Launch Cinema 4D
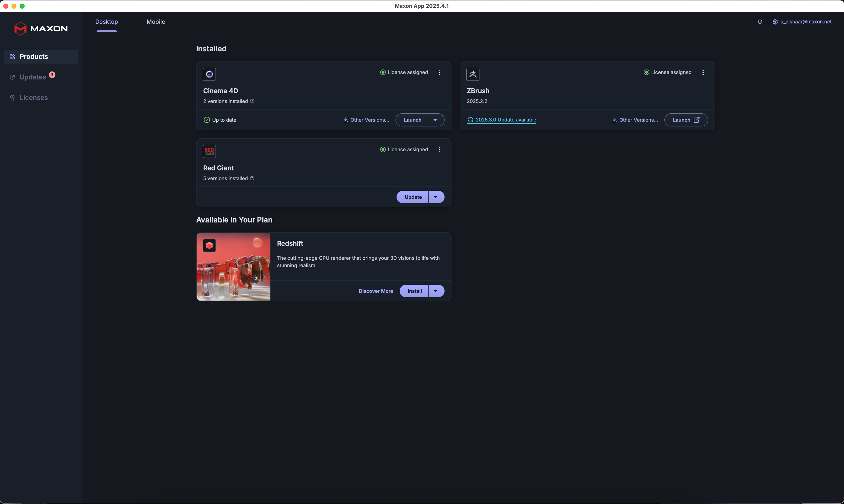 (x=412, y=120)
